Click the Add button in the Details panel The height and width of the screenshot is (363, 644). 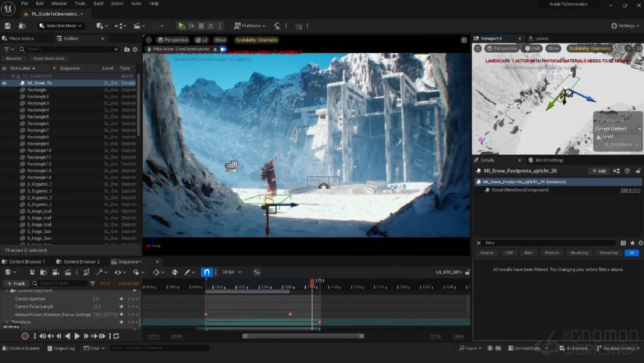pos(599,171)
